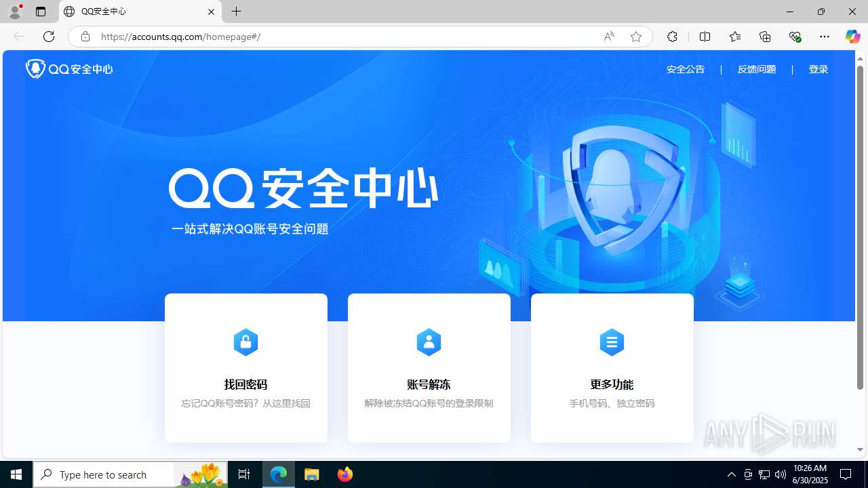Select the 账号解冻 card title
The height and width of the screenshot is (488, 868).
pos(429,384)
